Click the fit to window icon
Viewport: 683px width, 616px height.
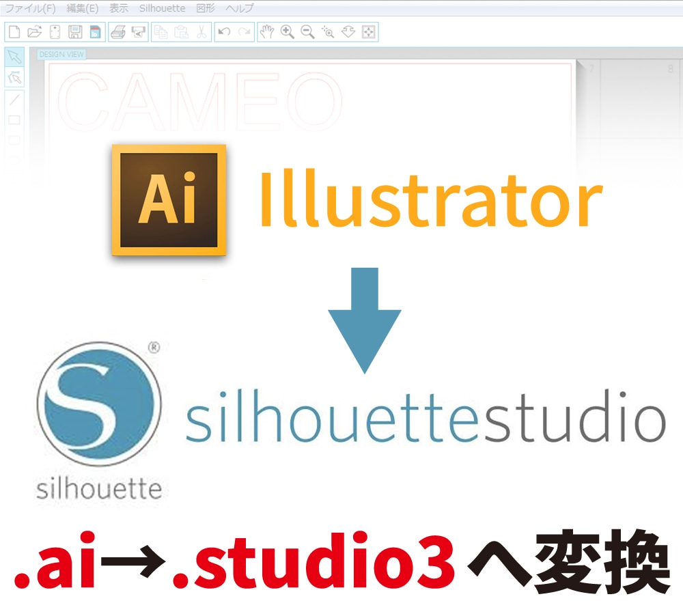point(369,32)
